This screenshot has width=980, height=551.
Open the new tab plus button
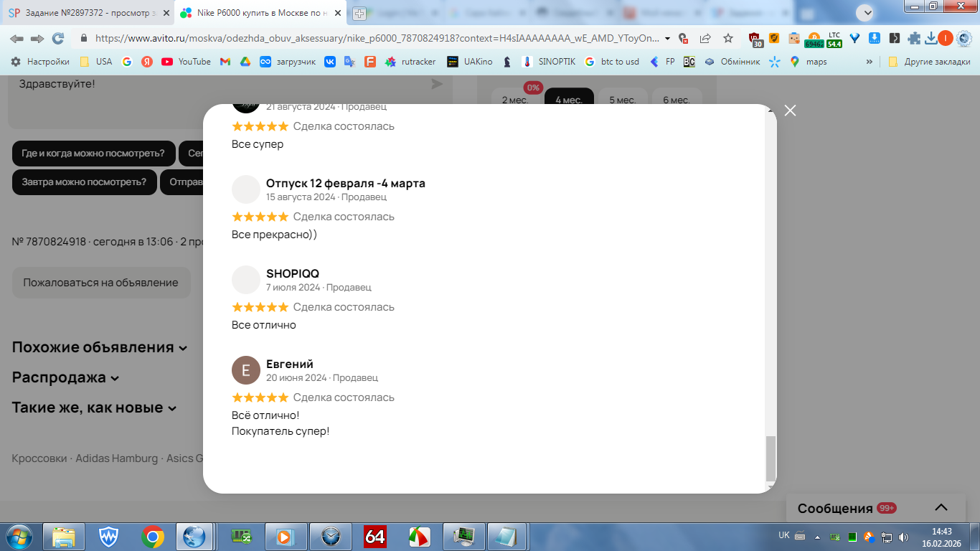(x=359, y=13)
